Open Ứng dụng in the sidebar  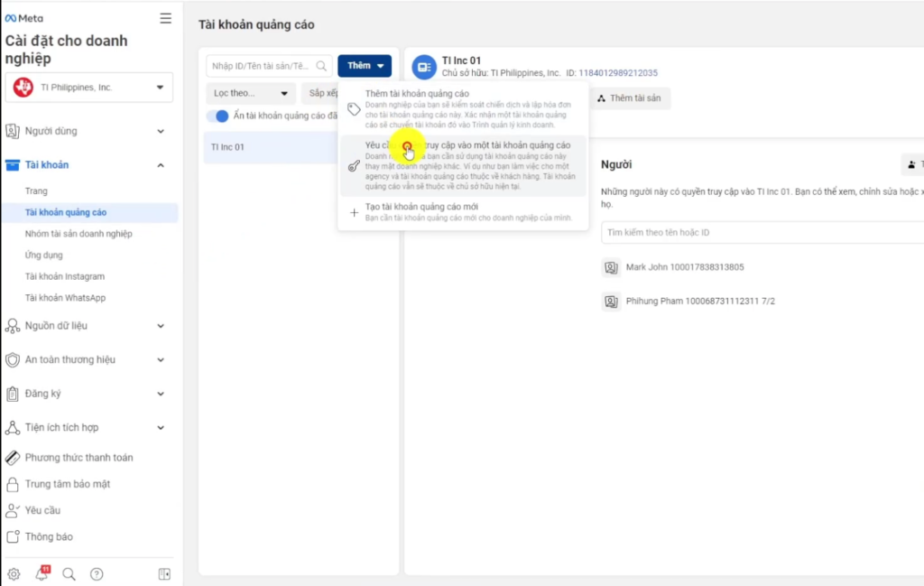click(43, 256)
